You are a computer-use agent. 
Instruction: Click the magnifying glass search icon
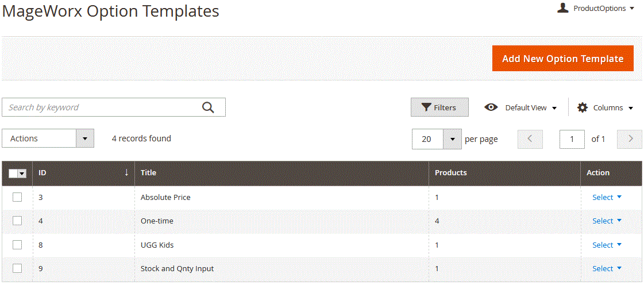point(208,107)
